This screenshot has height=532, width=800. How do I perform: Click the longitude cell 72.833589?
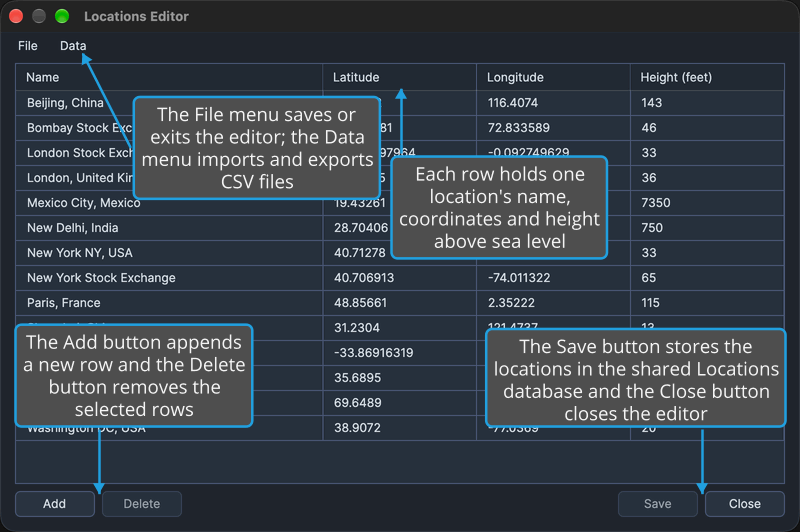click(554, 128)
